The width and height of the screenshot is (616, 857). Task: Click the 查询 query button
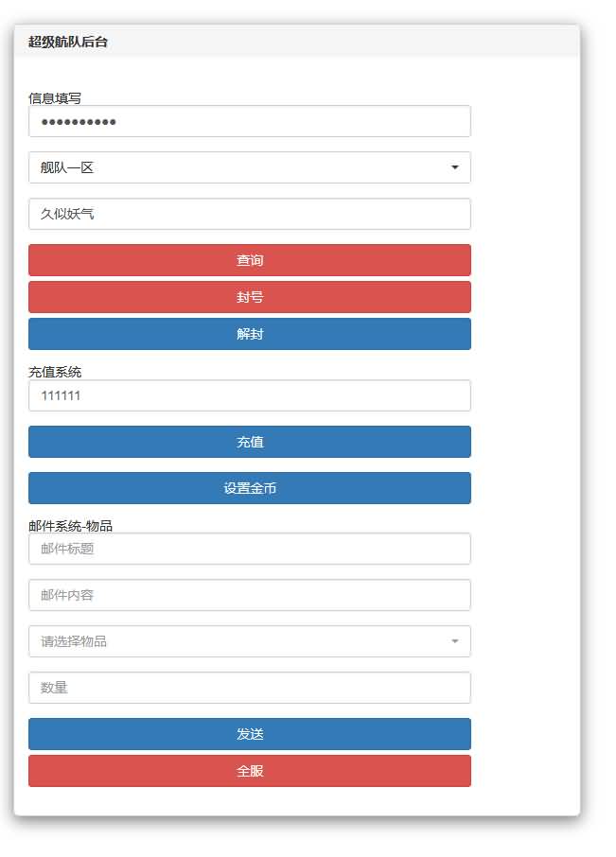[x=250, y=260]
